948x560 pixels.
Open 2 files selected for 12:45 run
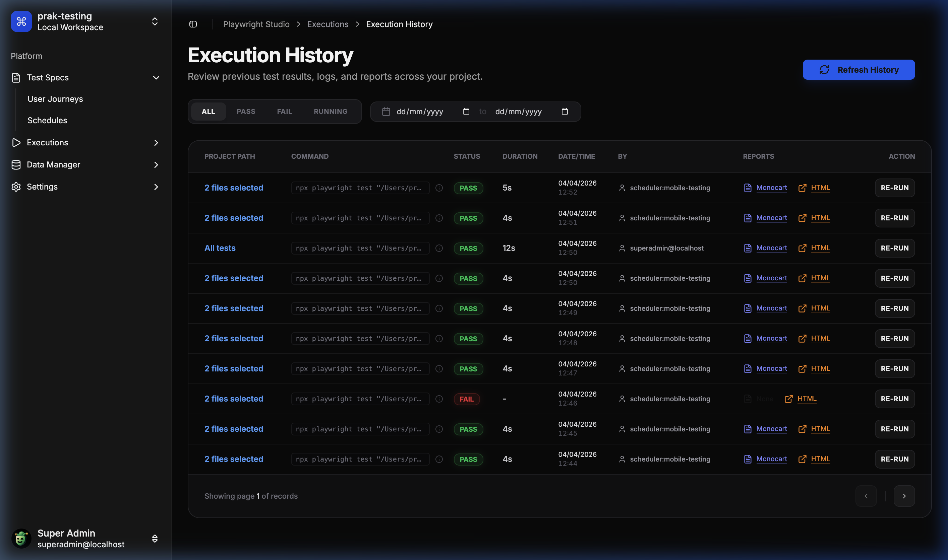[234, 429]
